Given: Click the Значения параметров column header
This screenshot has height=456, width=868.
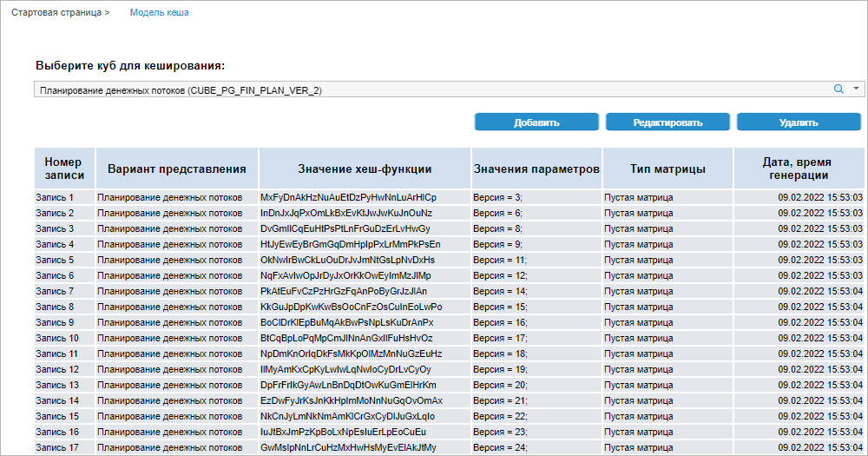Looking at the screenshot, I should click(x=536, y=169).
